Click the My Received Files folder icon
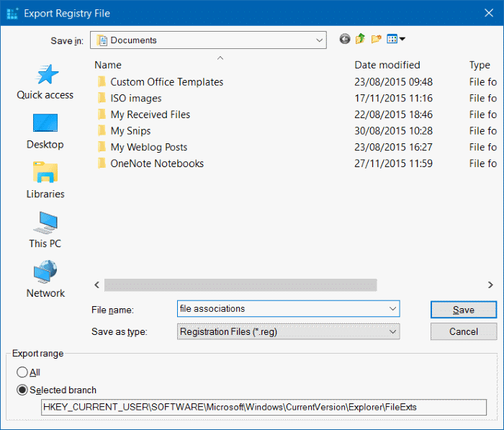 click(x=102, y=115)
